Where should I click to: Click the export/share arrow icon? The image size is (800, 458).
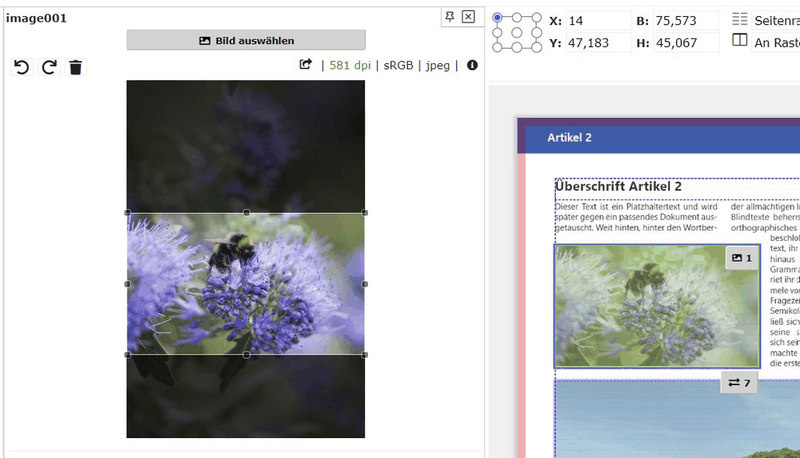pyautogui.click(x=305, y=65)
